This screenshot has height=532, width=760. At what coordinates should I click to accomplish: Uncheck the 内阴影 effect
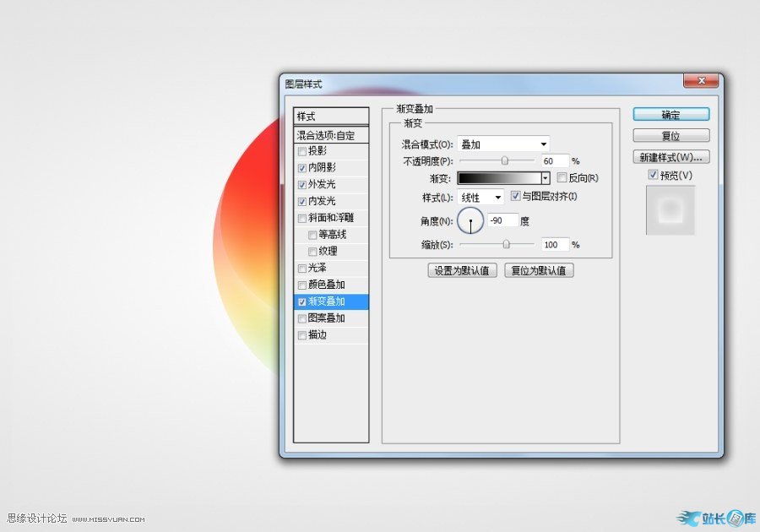click(302, 168)
